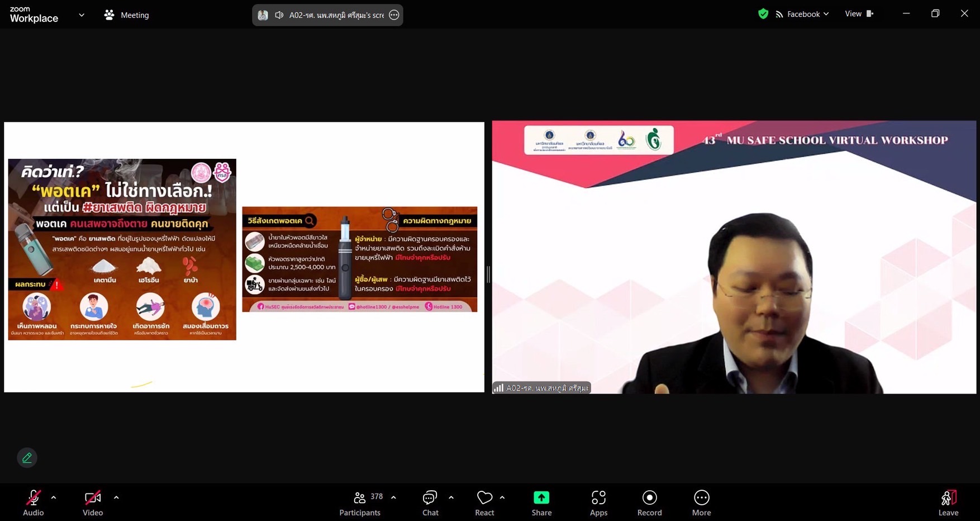Open the Participants panel

point(360,503)
